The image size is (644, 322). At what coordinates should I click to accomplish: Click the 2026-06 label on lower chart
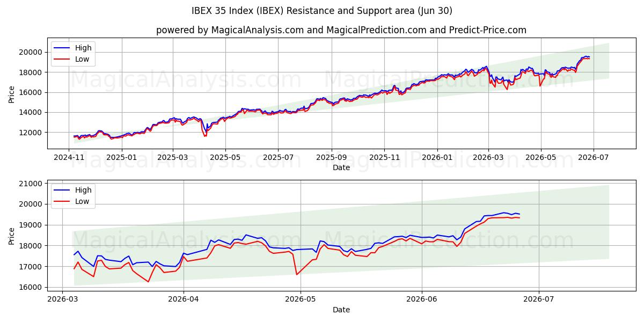[422, 299]
